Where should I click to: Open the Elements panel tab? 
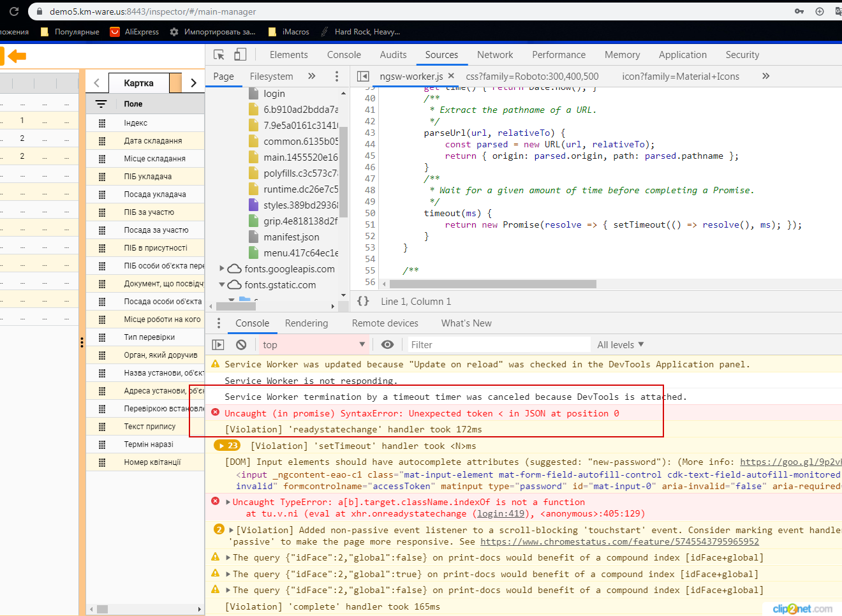(x=288, y=55)
